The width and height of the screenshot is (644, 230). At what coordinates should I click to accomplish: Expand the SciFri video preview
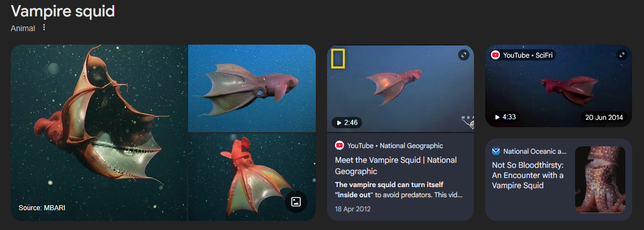pos(622,55)
